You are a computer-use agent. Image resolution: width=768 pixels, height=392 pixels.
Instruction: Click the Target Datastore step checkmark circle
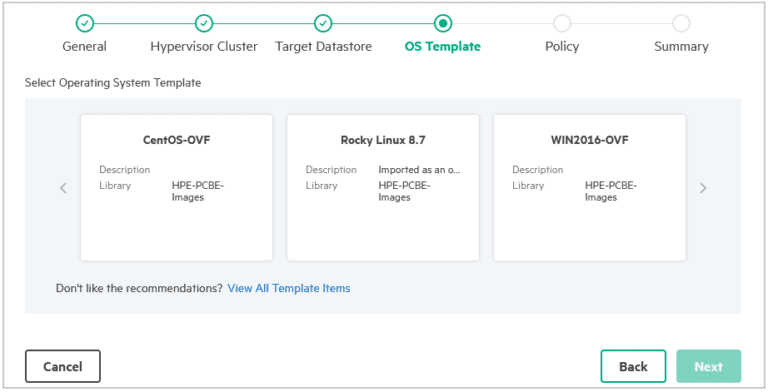(323, 23)
